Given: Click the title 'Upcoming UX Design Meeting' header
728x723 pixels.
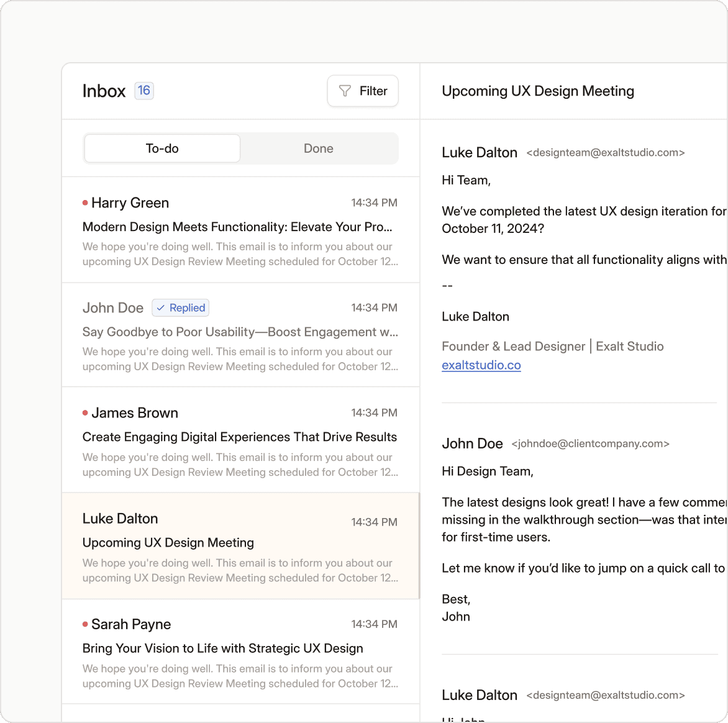Looking at the screenshot, I should point(538,91).
